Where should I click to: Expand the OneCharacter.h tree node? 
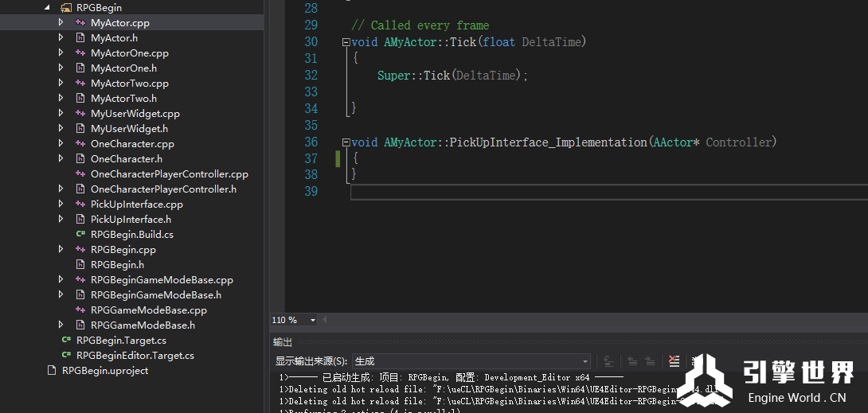pyautogui.click(x=61, y=158)
